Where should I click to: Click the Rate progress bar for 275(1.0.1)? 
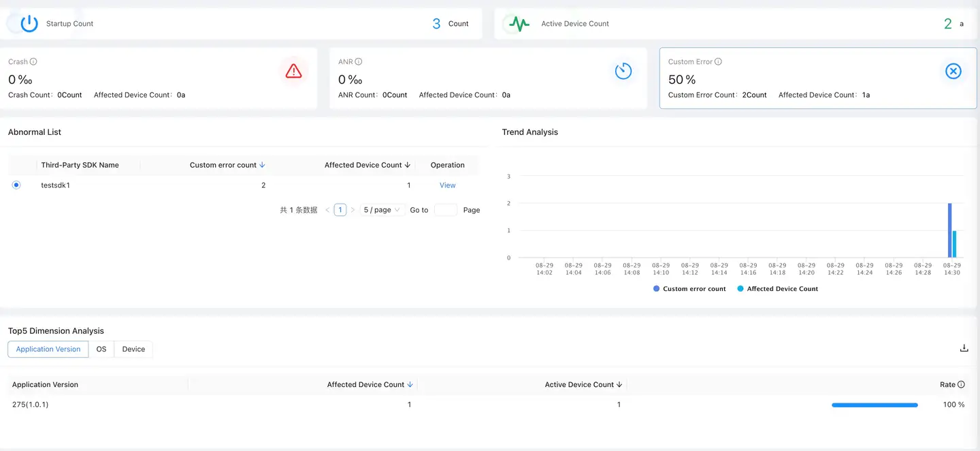click(875, 405)
